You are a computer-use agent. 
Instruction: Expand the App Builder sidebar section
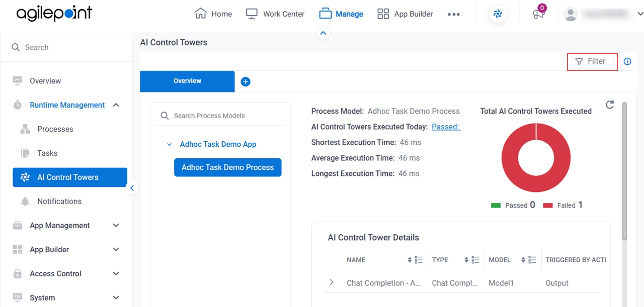tap(116, 250)
